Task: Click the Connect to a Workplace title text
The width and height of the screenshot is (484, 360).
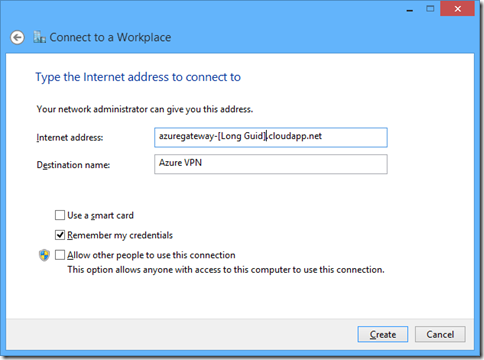Action: pyautogui.click(x=110, y=37)
